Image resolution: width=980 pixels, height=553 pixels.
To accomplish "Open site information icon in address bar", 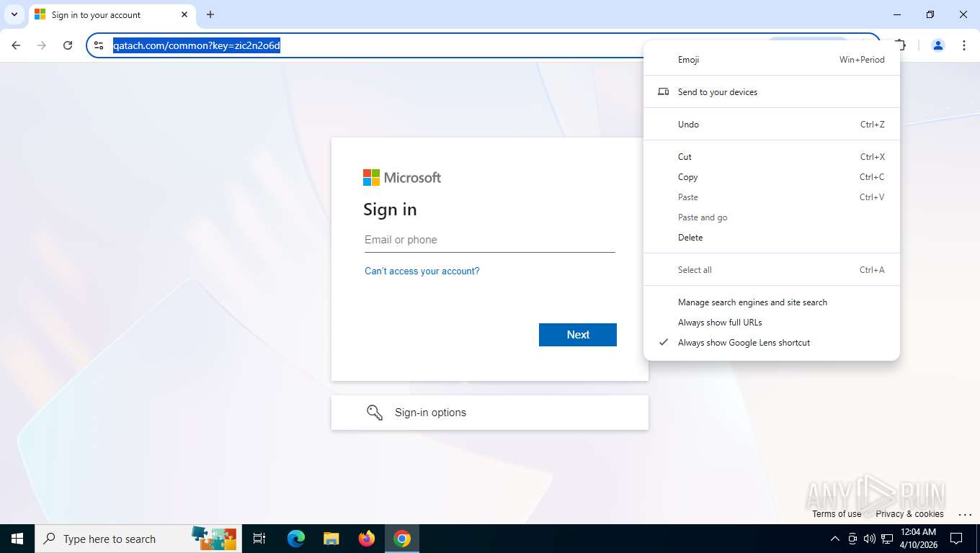I will [x=99, y=45].
